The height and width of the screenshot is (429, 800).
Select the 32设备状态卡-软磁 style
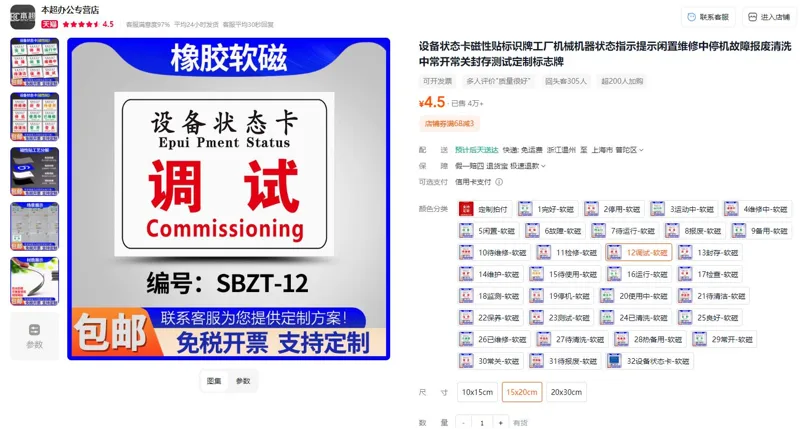[x=650, y=361]
